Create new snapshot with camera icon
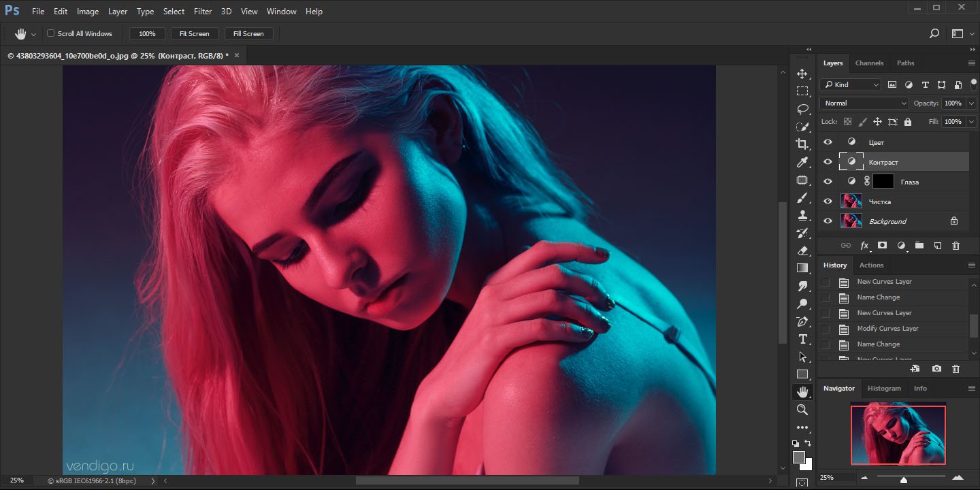980x490 pixels. pos(936,368)
